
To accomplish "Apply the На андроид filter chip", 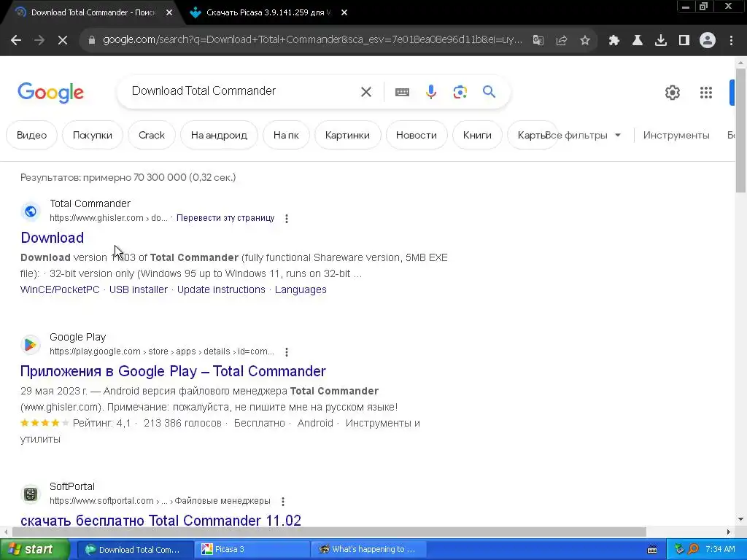I will 219,135.
